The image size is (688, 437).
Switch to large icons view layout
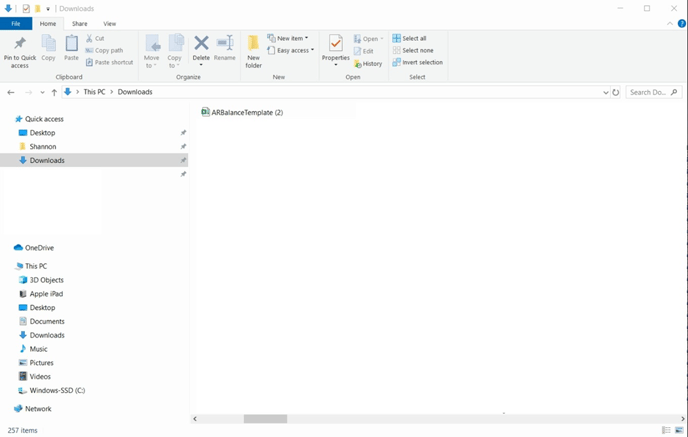tap(679, 430)
